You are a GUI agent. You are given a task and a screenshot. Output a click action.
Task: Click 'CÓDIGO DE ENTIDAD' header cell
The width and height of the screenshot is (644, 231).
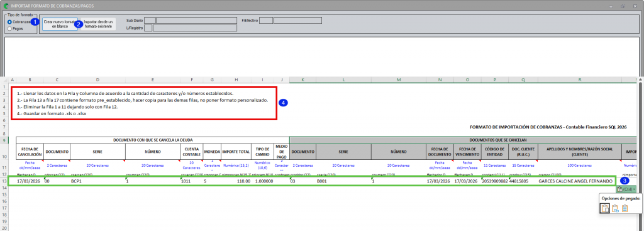[x=495, y=152]
